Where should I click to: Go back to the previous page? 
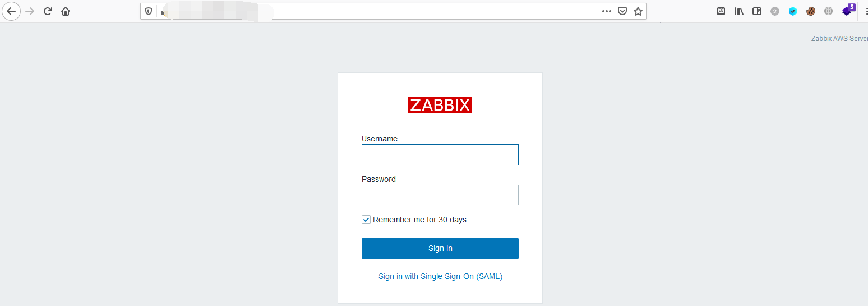(x=11, y=11)
